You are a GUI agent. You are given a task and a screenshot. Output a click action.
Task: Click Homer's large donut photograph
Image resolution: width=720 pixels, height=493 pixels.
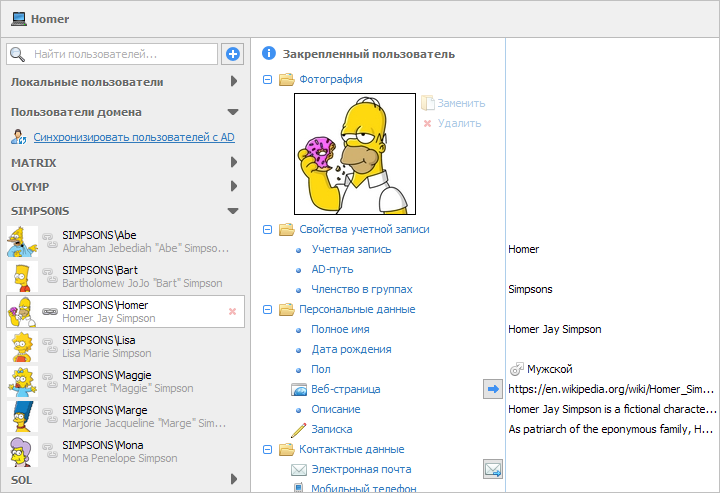click(x=355, y=154)
